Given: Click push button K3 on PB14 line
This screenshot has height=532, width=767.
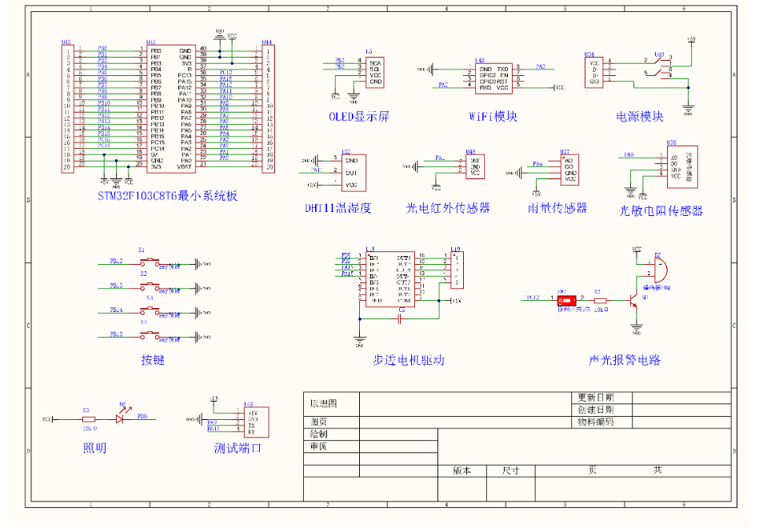Looking at the screenshot, I should (x=150, y=311).
